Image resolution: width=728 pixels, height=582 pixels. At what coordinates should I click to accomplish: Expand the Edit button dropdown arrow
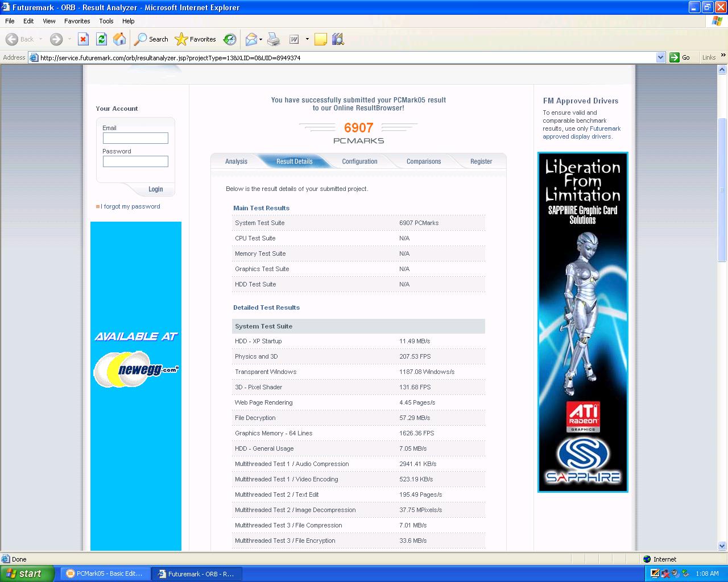coord(307,39)
